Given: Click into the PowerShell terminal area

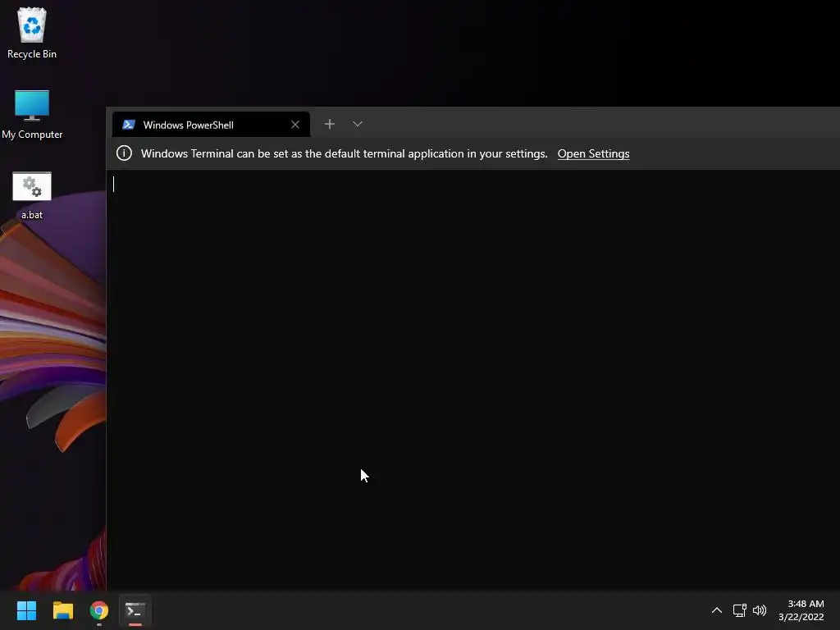Looking at the screenshot, I should coord(473,381).
